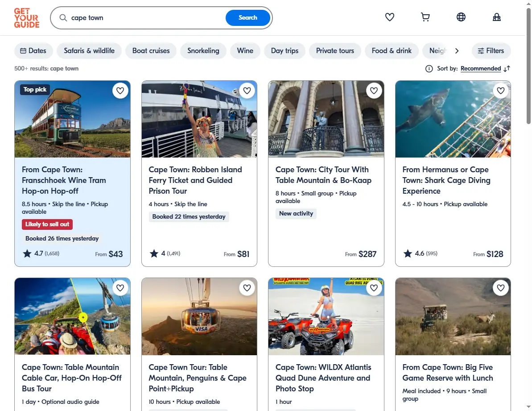Image resolution: width=532 pixels, height=411 pixels.
Task: Click the 500+ results: cape town text
Action: coord(46,69)
